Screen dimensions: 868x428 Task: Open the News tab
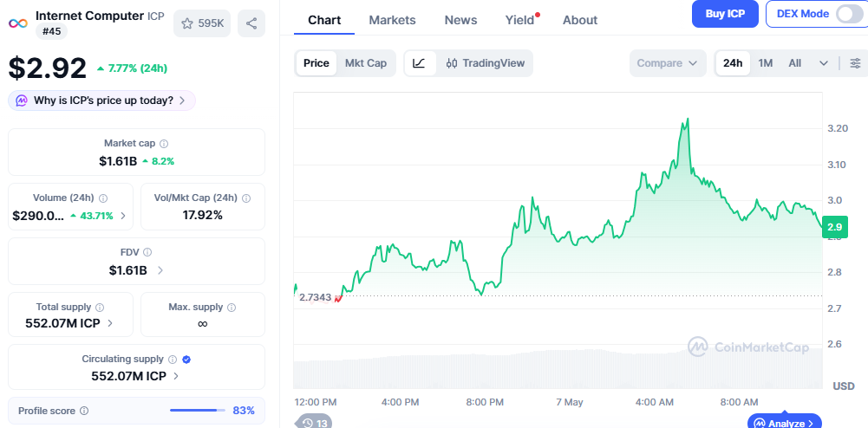[x=460, y=21]
